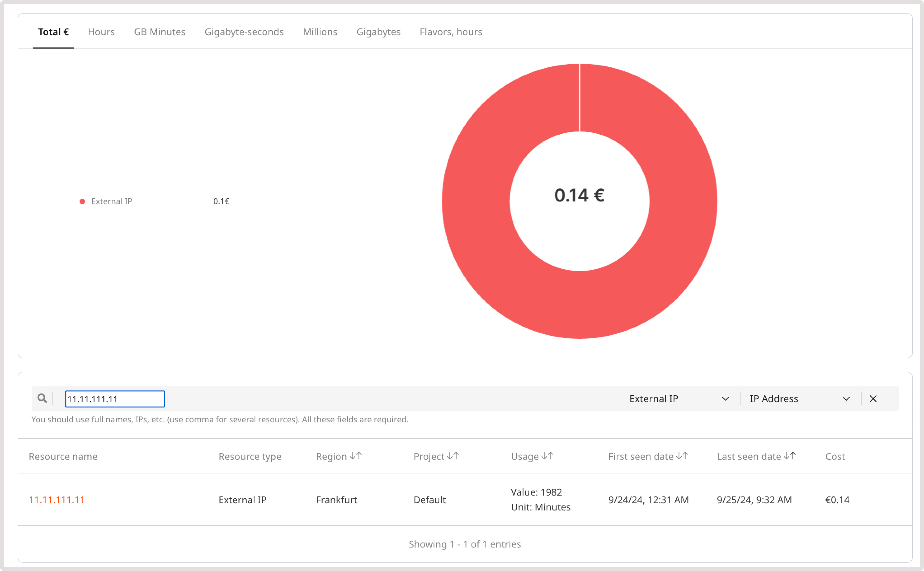Select the Flavors, hours view
This screenshot has height=571, width=924.
[x=450, y=32]
